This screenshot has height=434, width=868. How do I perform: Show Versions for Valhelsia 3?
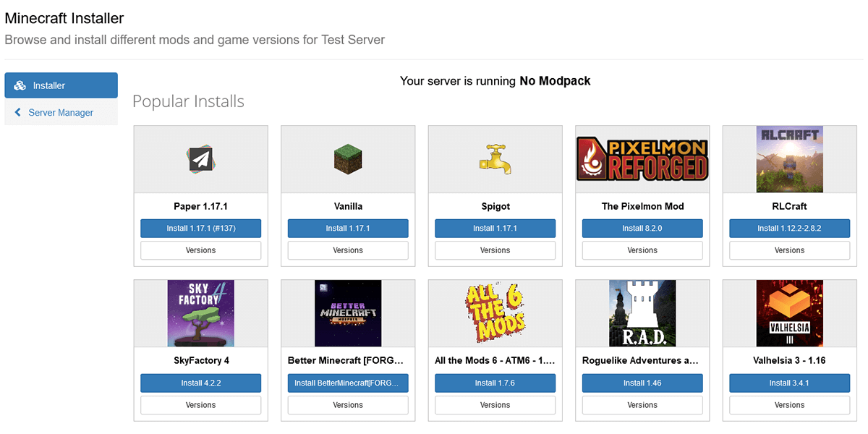790,405
